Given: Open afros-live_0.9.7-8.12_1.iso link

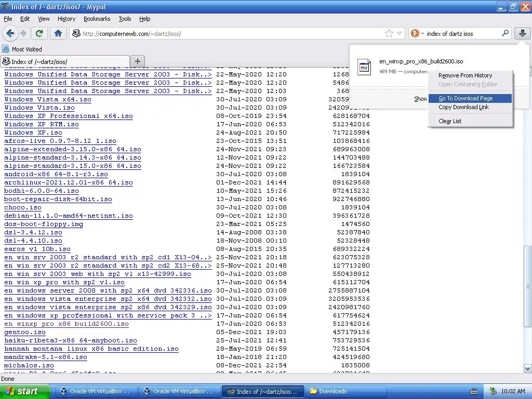Looking at the screenshot, I should point(60,141).
